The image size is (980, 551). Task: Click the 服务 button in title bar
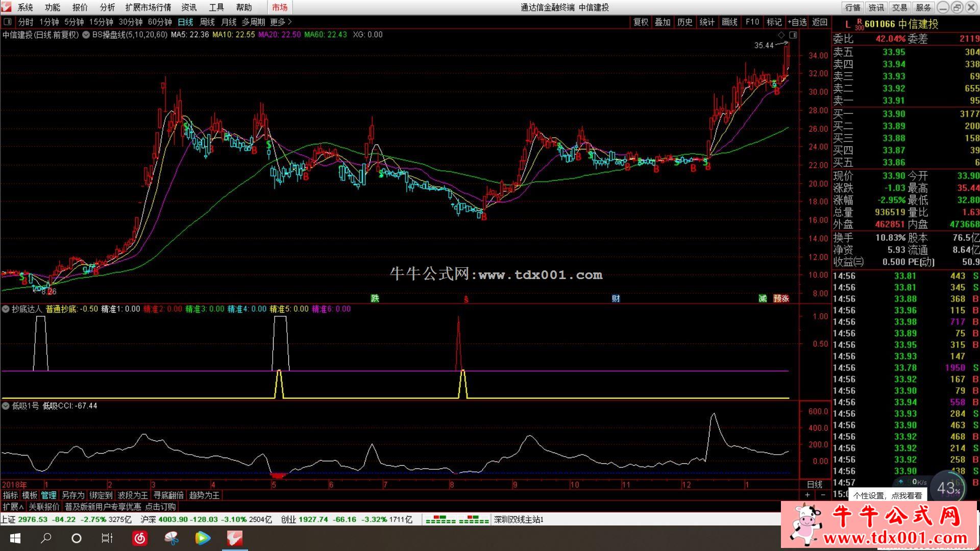(923, 7)
